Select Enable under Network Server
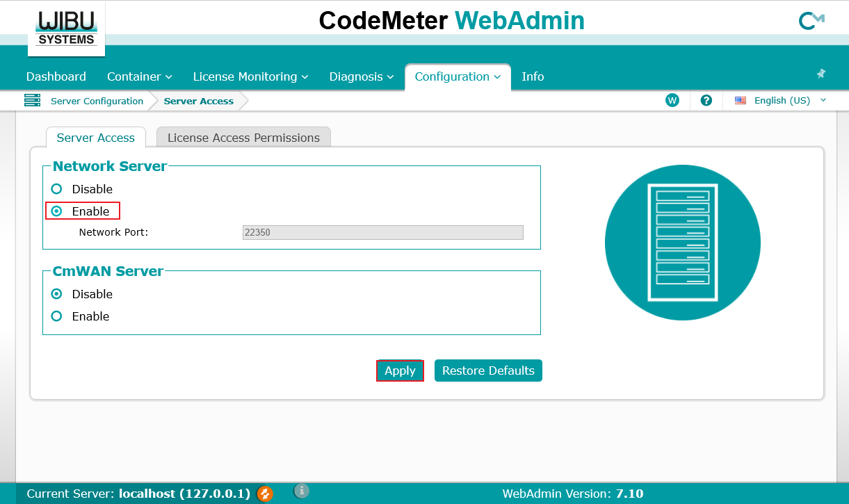 pyautogui.click(x=57, y=211)
